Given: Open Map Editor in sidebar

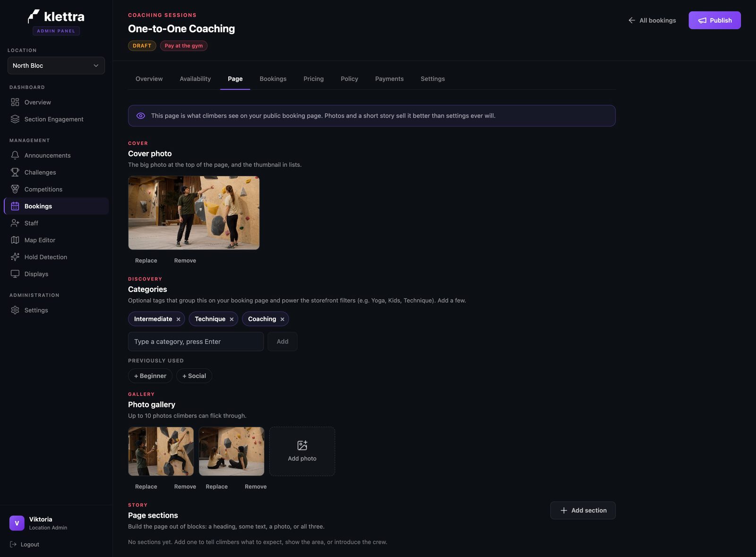Looking at the screenshot, I should pyautogui.click(x=56, y=240).
